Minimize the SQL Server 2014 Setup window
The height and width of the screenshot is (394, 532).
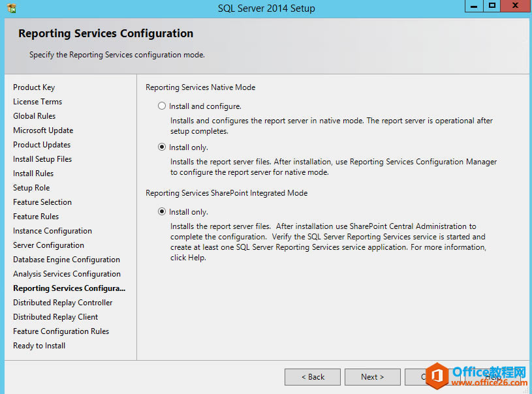474,6
